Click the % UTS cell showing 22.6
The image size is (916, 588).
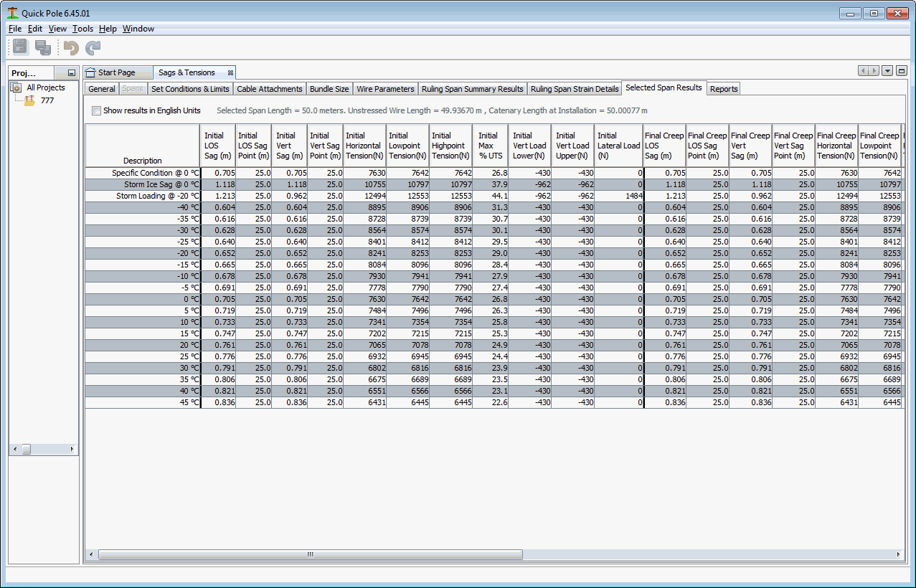click(x=491, y=402)
